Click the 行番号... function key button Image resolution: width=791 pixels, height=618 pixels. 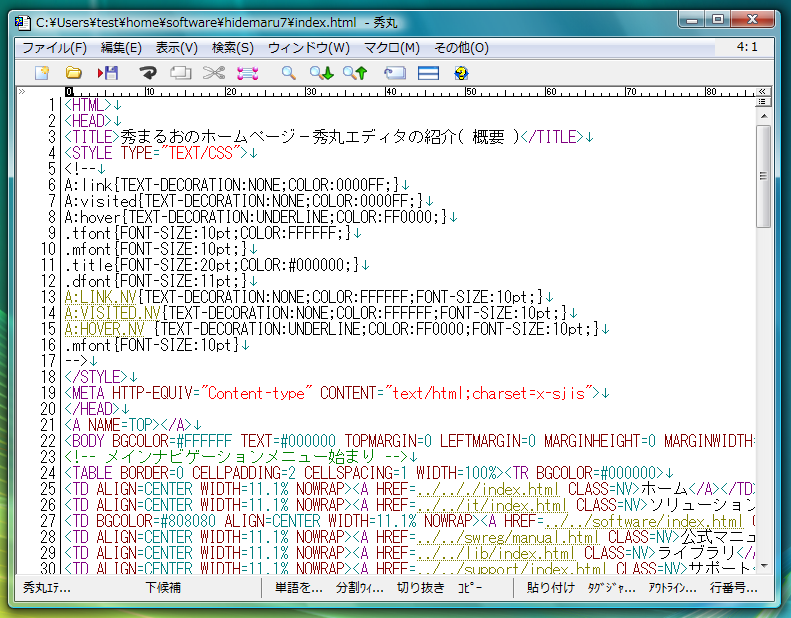(x=733, y=588)
